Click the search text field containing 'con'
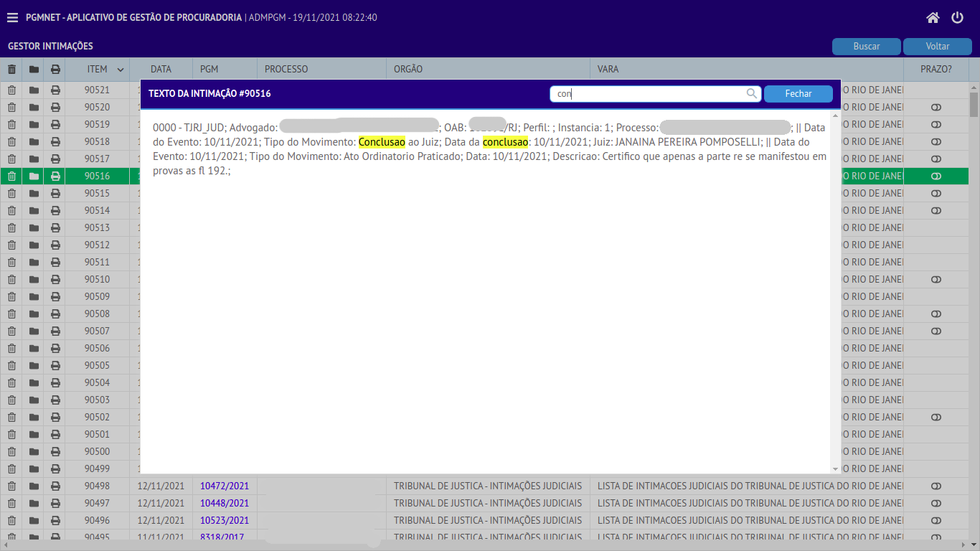980x551 pixels. [649, 93]
